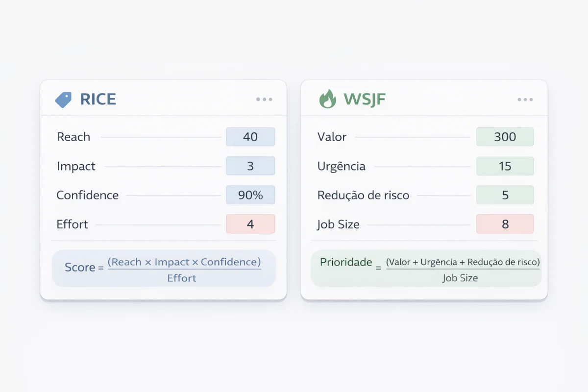Viewport: 588px width, 392px height.
Task: Click the green flame icon beside WSJF
Action: point(327,98)
